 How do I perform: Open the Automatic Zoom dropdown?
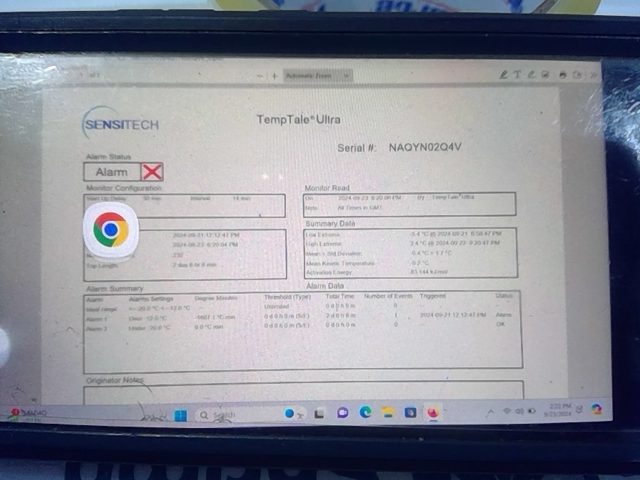pos(318,76)
